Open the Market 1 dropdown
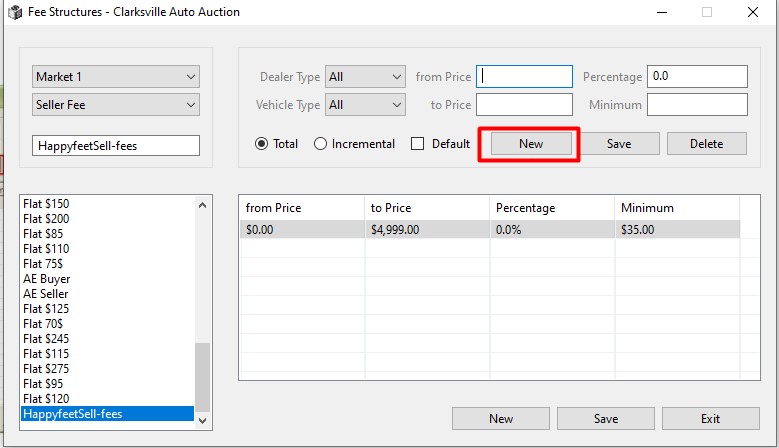The width and height of the screenshot is (779, 448). [116, 77]
